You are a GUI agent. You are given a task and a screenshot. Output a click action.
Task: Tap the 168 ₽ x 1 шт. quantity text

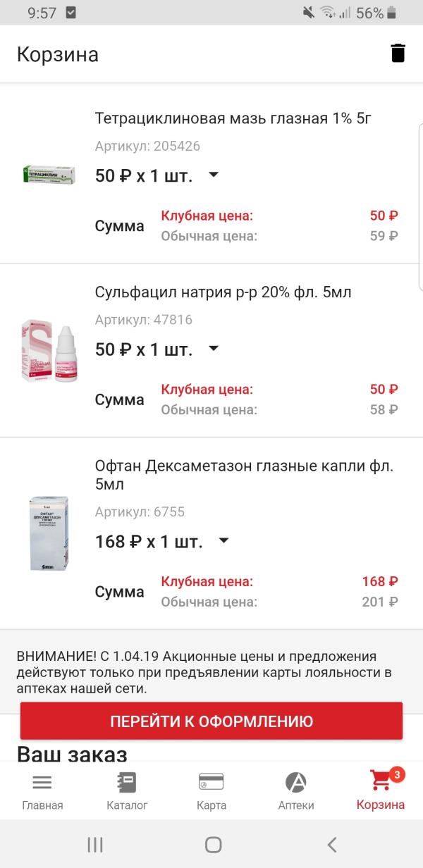(x=149, y=541)
